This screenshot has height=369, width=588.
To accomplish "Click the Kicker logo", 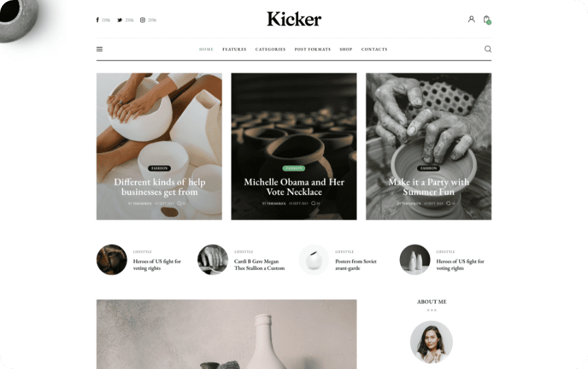I will tap(294, 19).
